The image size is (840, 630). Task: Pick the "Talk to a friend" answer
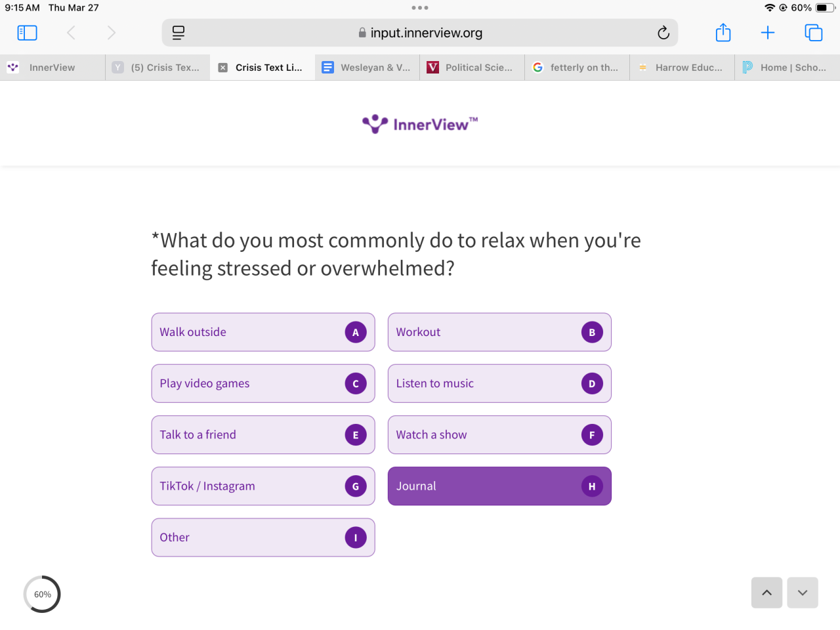tap(262, 434)
